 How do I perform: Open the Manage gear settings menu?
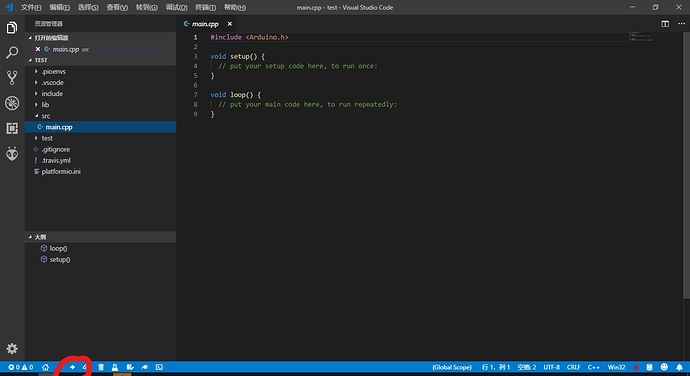[x=12, y=349]
